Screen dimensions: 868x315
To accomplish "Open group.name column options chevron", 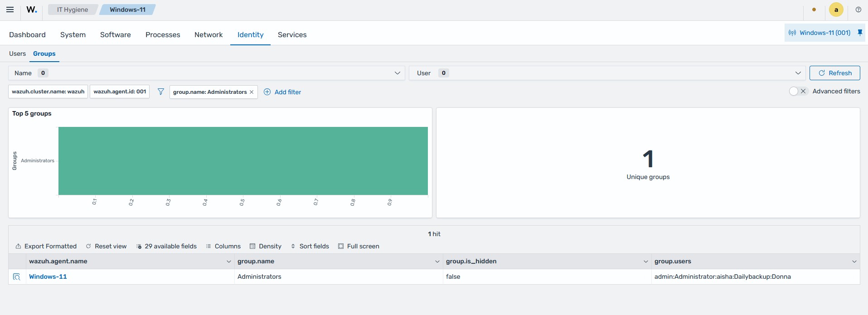I will (x=437, y=262).
